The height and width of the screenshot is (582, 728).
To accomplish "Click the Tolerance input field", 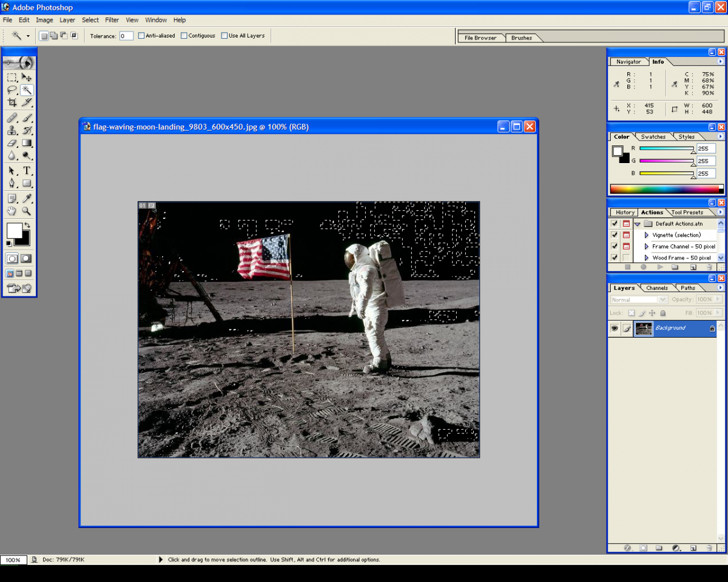I will coord(126,36).
